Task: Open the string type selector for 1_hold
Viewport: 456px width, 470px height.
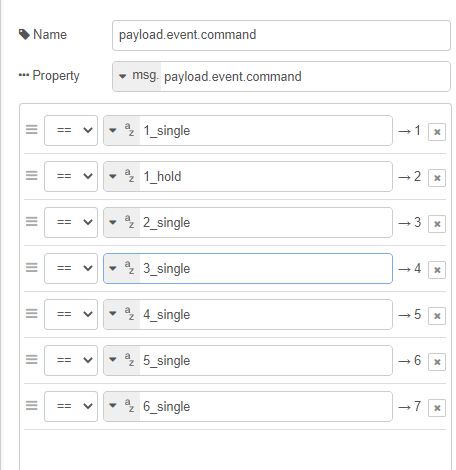Action: pos(122,176)
